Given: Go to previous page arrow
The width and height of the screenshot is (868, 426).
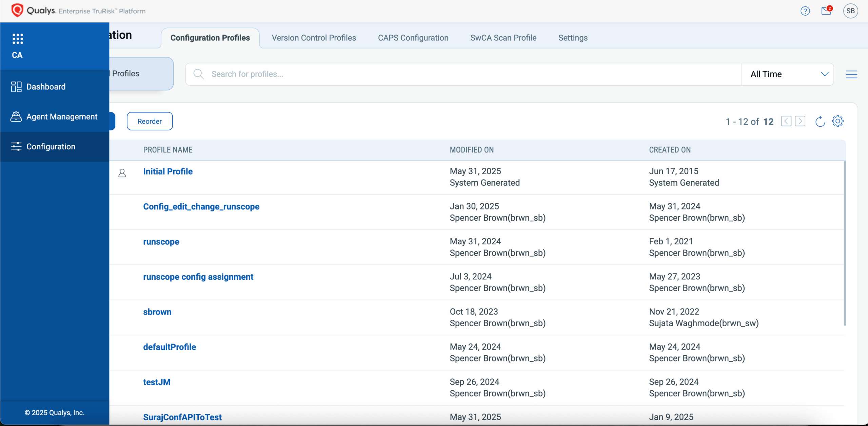Looking at the screenshot, I should click(x=786, y=121).
